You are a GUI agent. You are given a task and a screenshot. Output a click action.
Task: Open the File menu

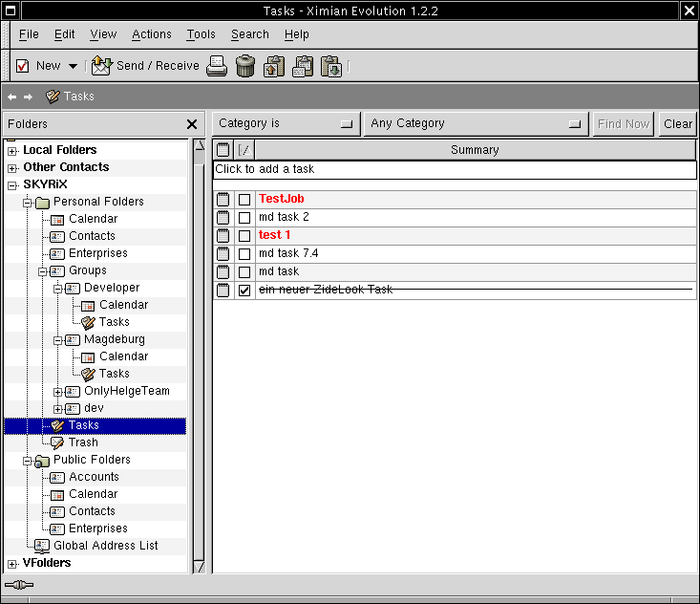tap(29, 34)
